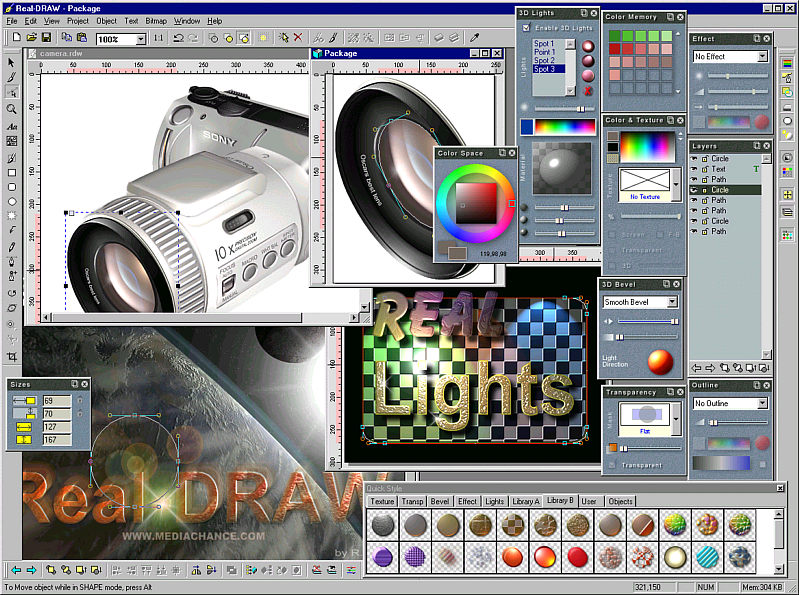
Task: Select the Text layer row
Action: coord(725,169)
